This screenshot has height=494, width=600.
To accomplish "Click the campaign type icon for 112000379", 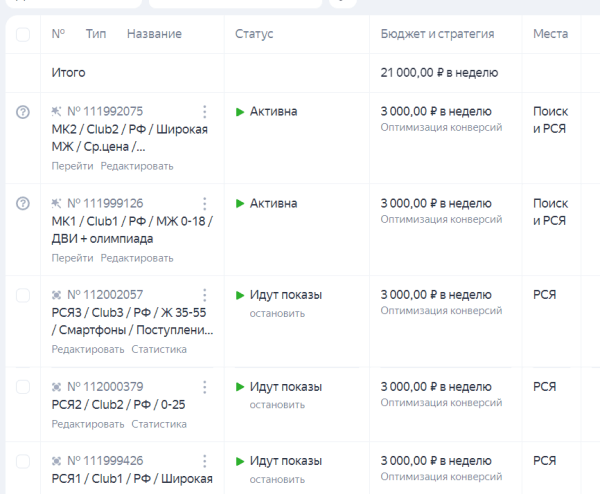I will tap(56, 387).
